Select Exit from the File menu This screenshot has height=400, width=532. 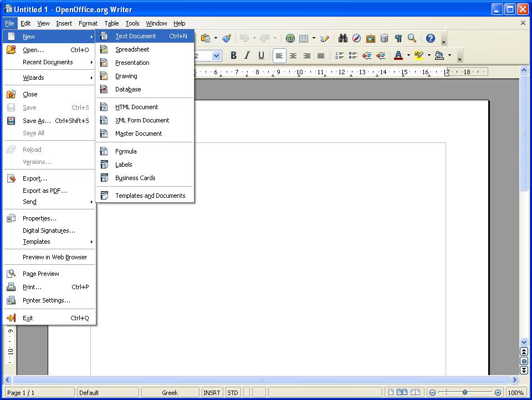[x=49, y=318]
